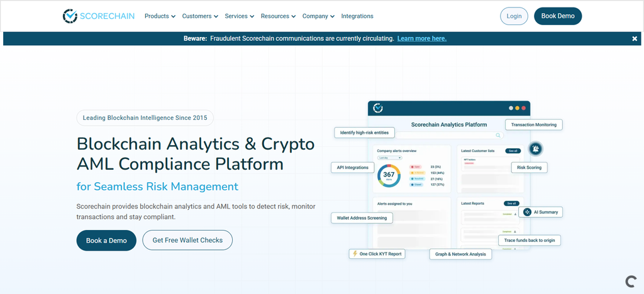Click the 'Beware:' text in banner
Screen dimensions: 644x294
[x=195, y=38]
